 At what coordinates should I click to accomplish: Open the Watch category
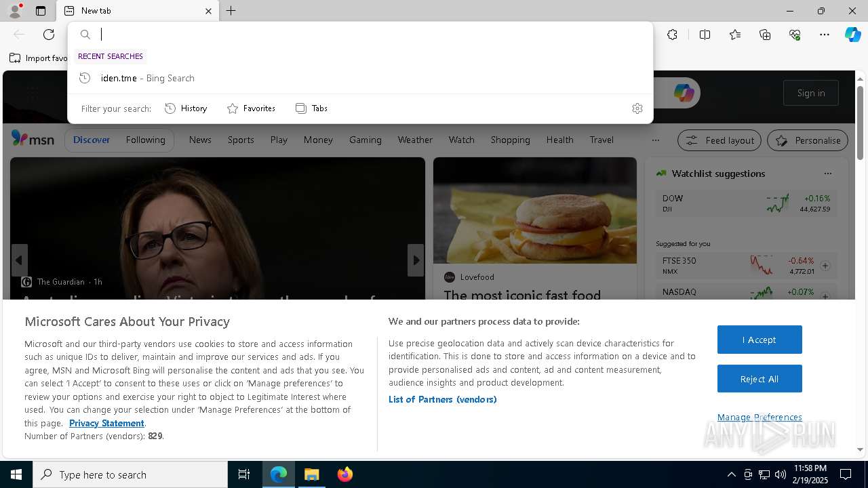(x=461, y=140)
